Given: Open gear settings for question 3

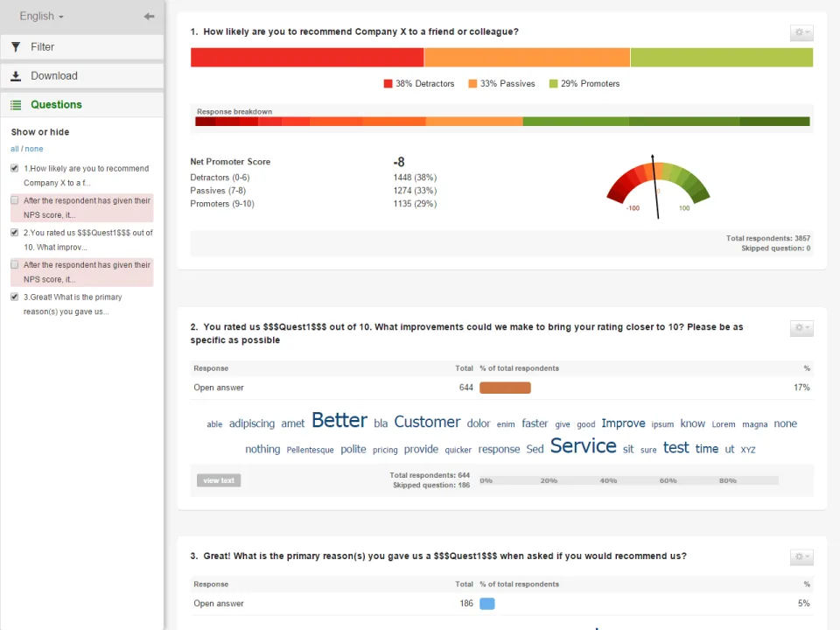Looking at the screenshot, I should coord(801,557).
